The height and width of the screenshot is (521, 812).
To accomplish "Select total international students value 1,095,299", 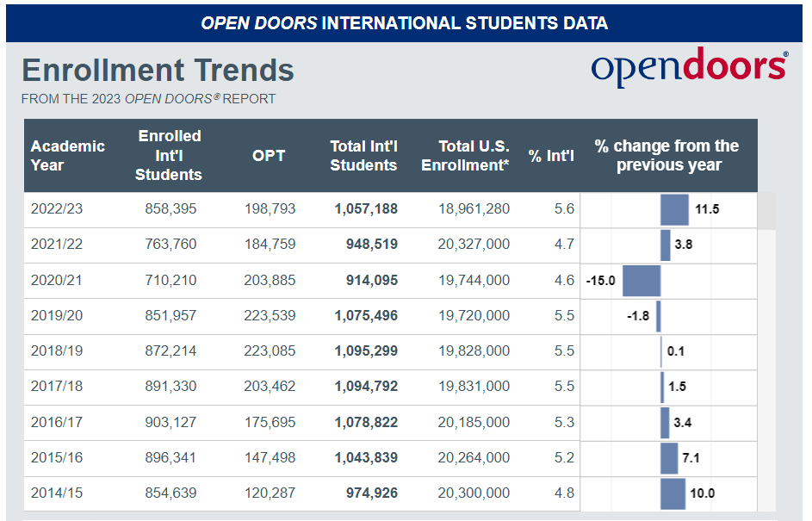I will [366, 351].
